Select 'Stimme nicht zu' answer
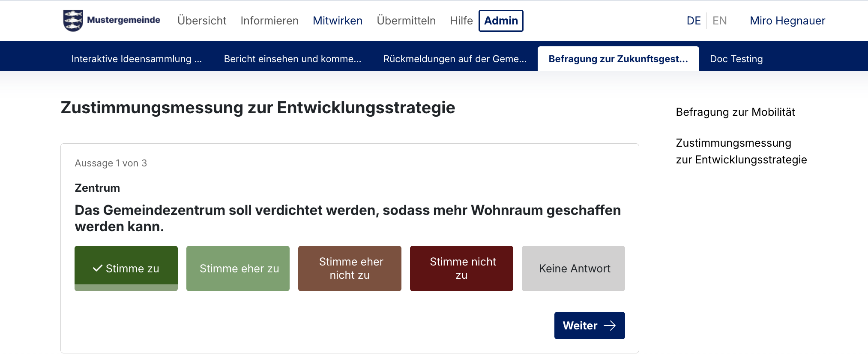The image size is (868, 362). (x=461, y=268)
